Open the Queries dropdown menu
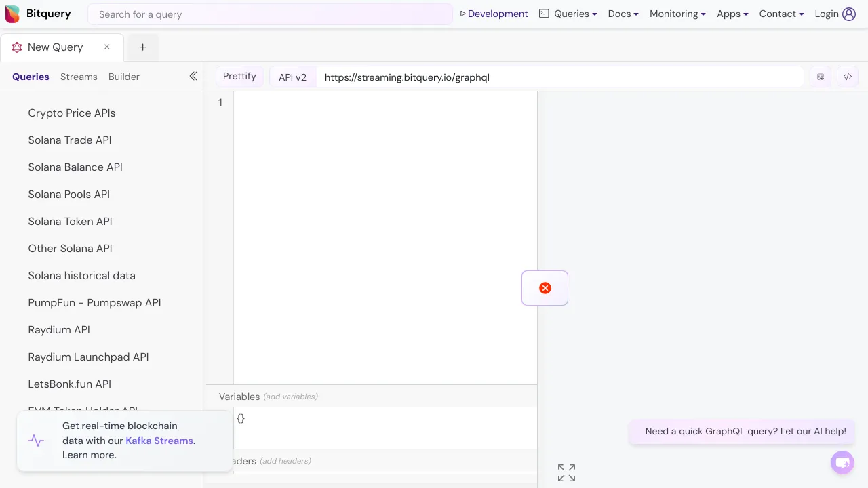The height and width of the screenshot is (488, 868). (x=568, y=14)
